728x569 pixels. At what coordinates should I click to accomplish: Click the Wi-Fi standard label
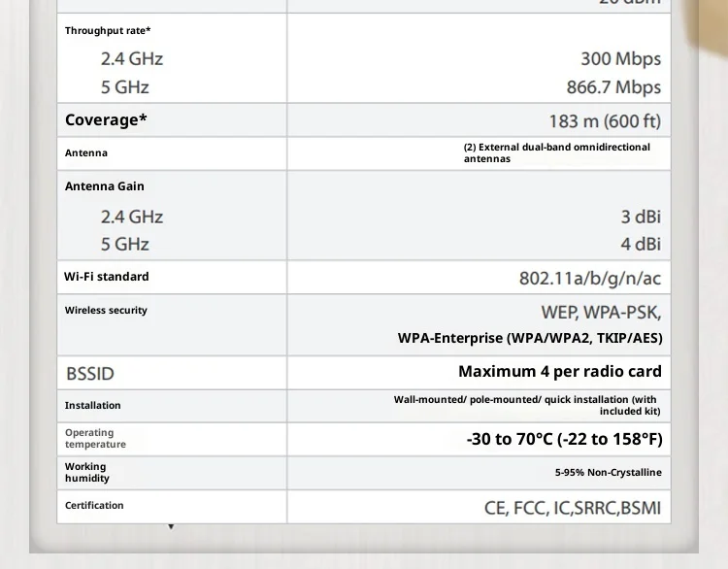tap(107, 277)
